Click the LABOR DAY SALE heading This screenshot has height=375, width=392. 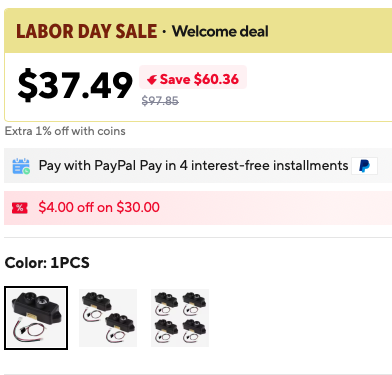click(86, 31)
